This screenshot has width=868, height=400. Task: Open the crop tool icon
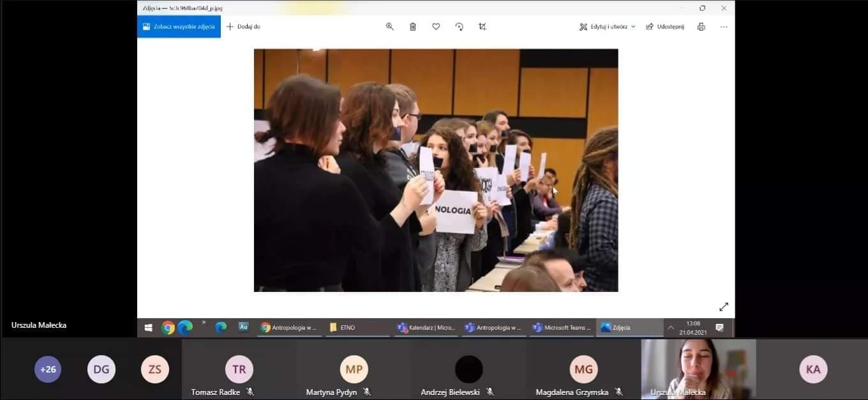tap(483, 27)
